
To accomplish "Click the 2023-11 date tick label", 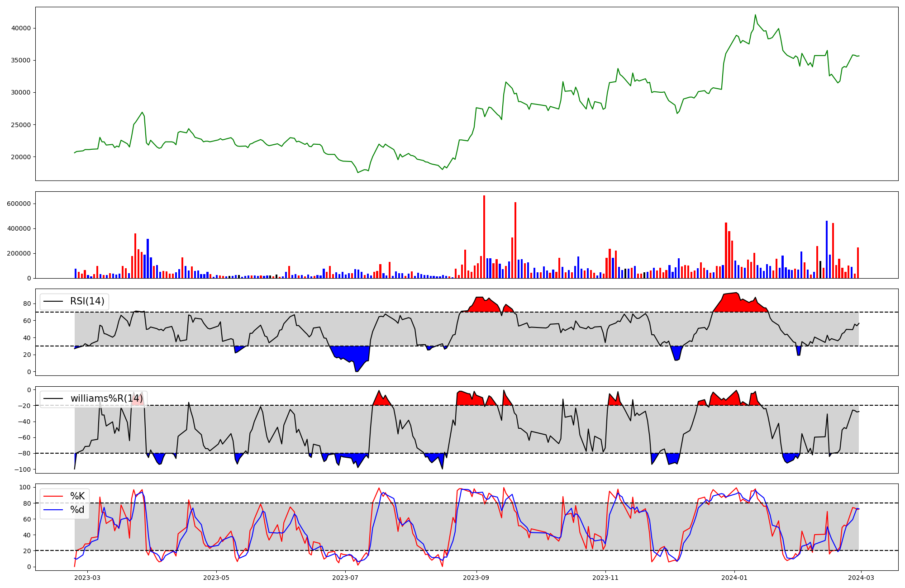I will coord(605,578).
